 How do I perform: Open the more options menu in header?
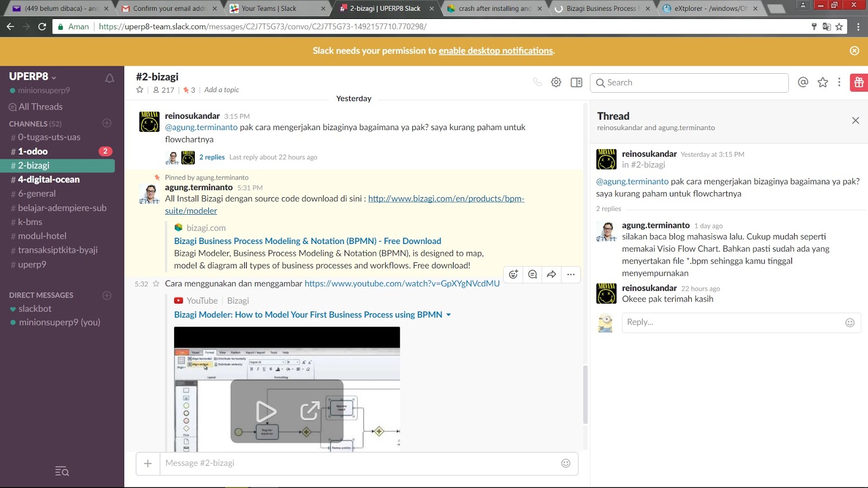(x=839, y=82)
